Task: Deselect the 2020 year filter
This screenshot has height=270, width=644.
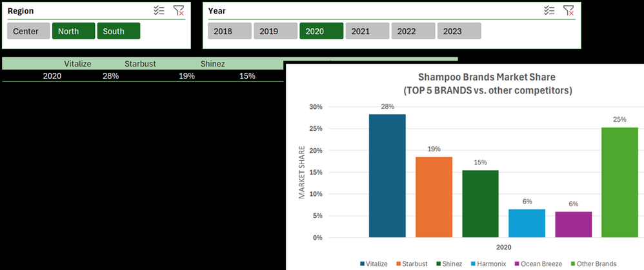Action: pyautogui.click(x=321, y=31)
